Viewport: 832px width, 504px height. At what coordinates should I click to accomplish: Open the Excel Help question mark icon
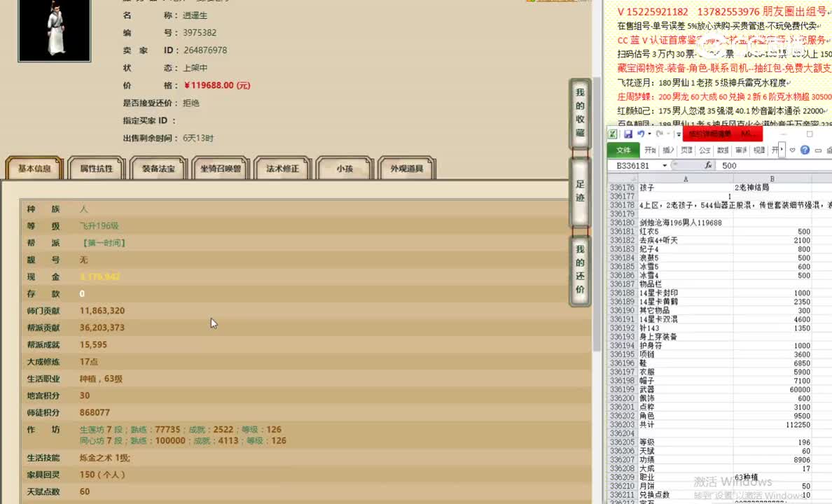[805, 150]
